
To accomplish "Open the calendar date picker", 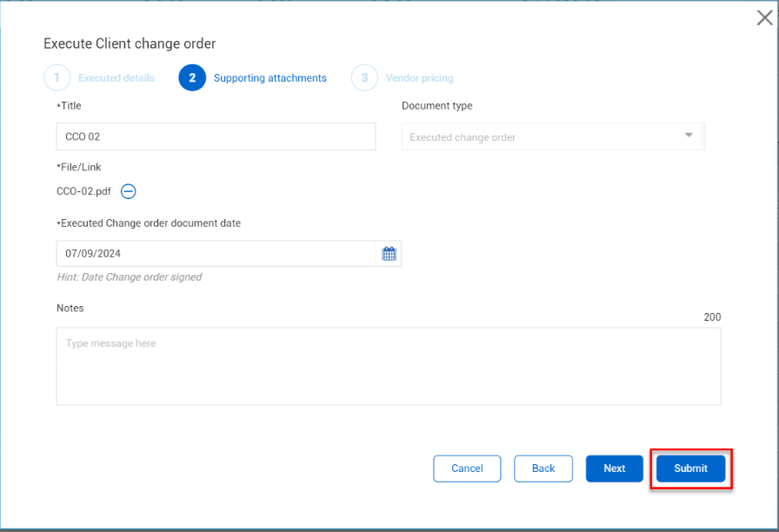I will tap(389, 254).
